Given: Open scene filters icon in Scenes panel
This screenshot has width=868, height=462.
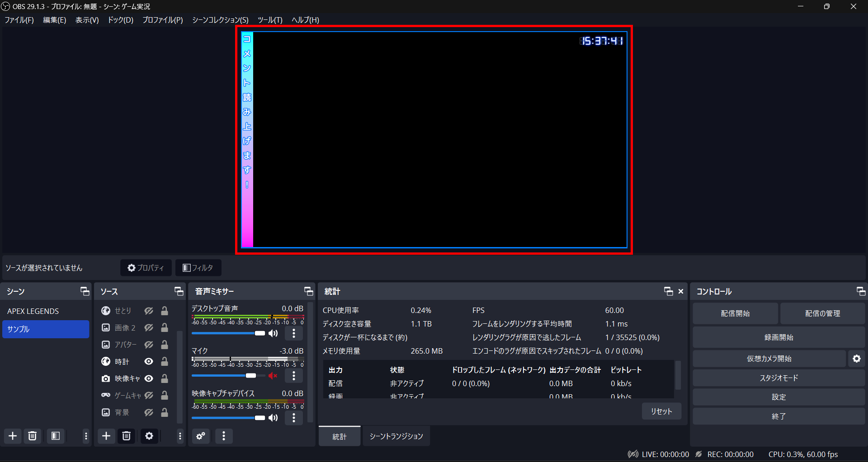Looking at the screenshot, I should click(56, 436).
